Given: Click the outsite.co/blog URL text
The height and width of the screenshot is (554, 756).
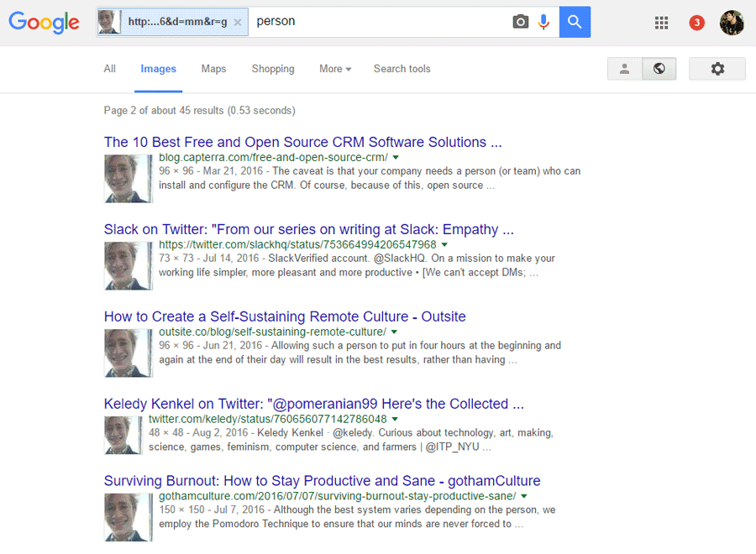Looking at the screenshot, I should [272, 332].
